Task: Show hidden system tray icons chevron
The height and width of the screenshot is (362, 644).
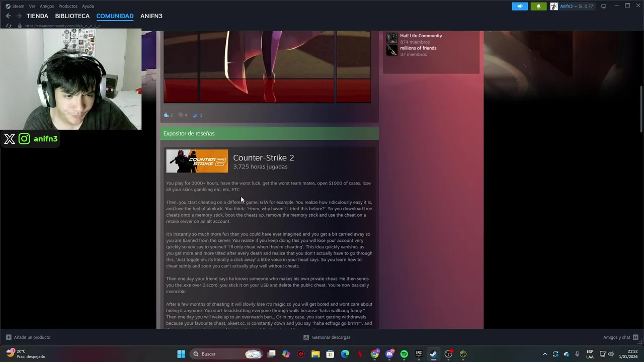Action: [545, 354]
